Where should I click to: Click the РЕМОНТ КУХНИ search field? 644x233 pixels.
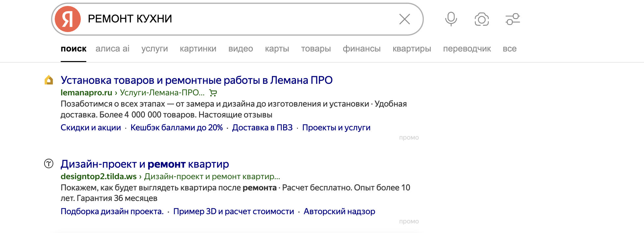[237, 19]
